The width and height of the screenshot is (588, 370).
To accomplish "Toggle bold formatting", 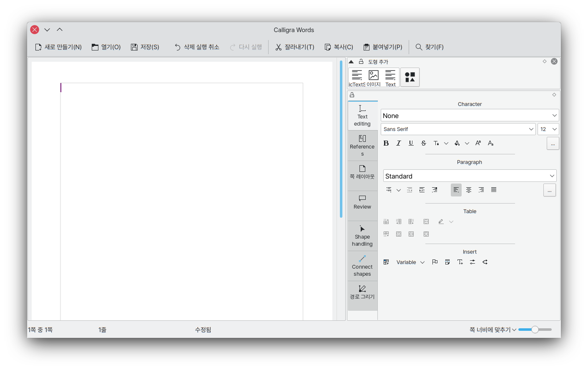I will 386,143.
